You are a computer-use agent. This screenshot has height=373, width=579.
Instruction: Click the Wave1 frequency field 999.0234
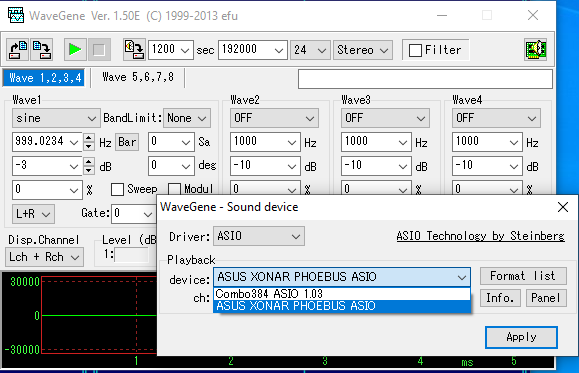47,142
